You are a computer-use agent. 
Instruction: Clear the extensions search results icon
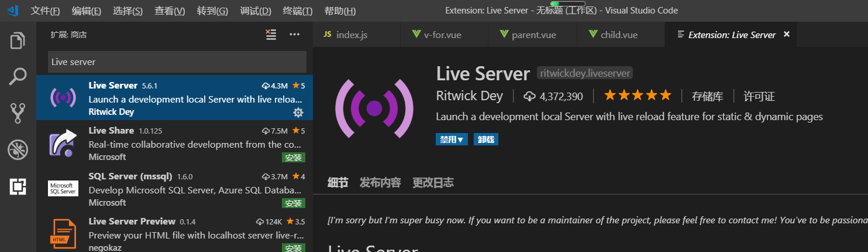[271, 35]
